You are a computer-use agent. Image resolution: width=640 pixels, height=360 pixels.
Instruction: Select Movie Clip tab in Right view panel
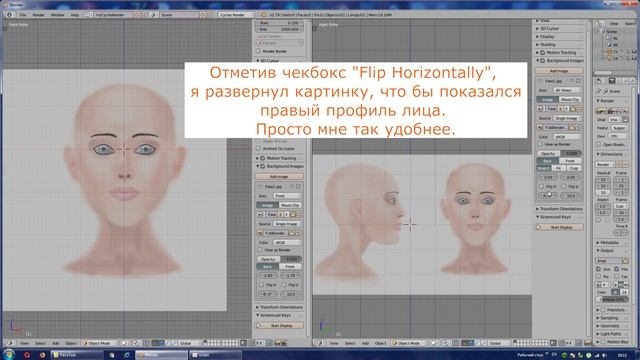[x=570, y=99]
